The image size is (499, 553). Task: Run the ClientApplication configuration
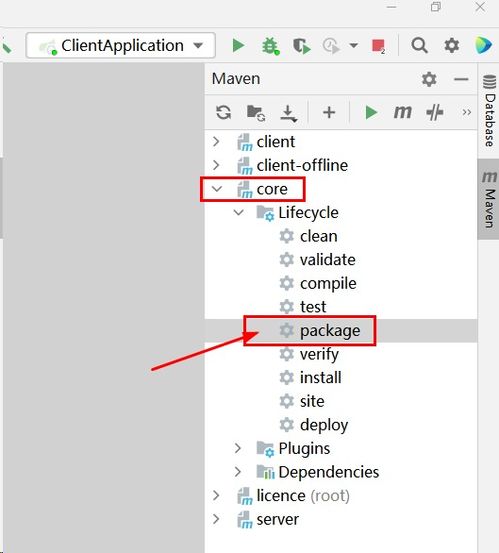coord(238,45)
